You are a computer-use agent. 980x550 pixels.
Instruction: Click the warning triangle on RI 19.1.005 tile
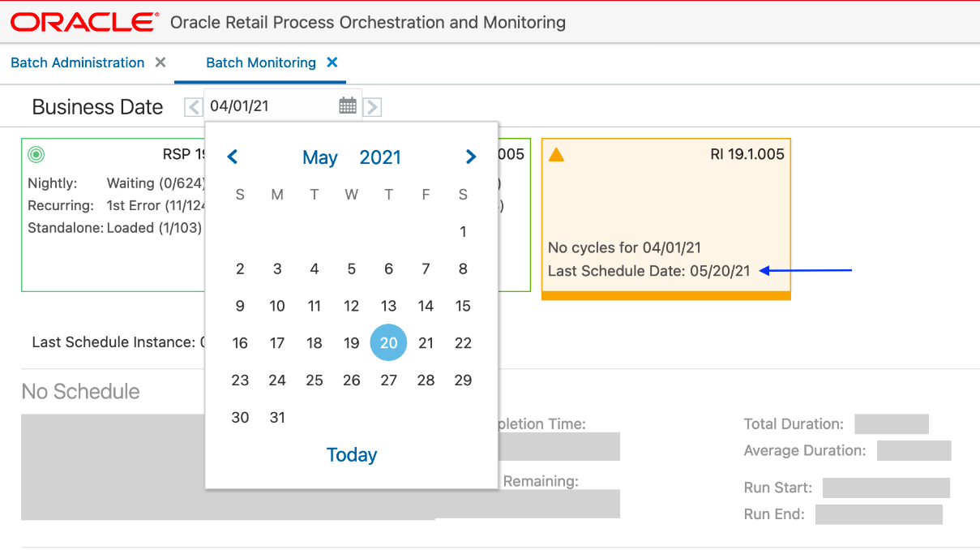click(556, 155)
